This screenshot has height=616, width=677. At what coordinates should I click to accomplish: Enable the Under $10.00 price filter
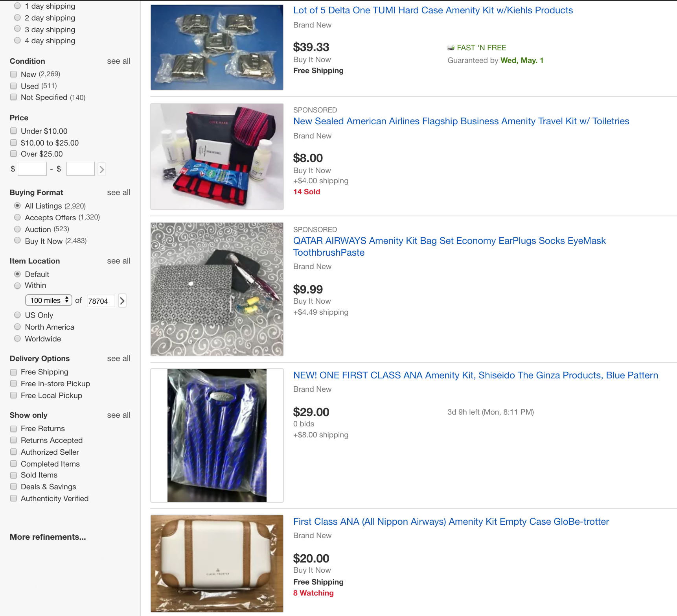tap(13, 131)
